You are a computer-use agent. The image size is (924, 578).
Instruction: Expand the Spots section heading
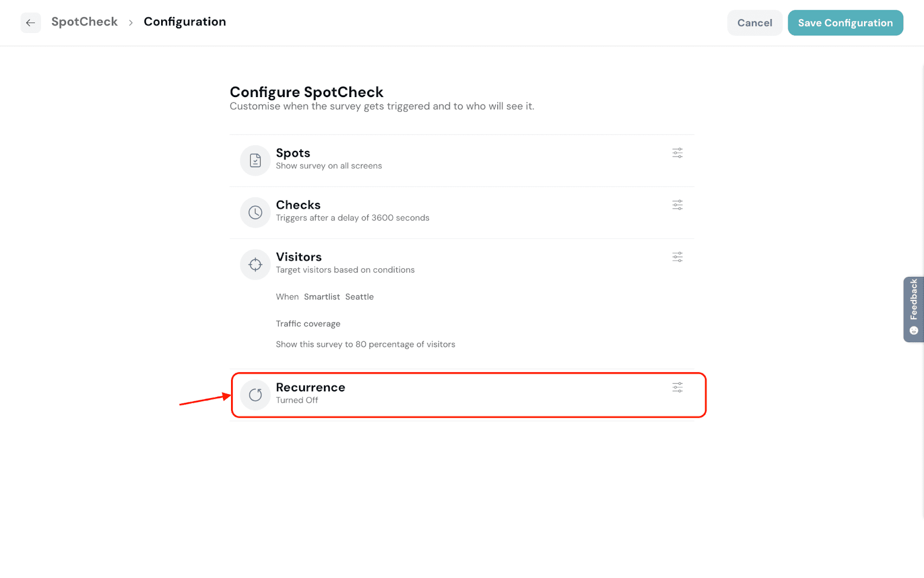tap(293, 153)
